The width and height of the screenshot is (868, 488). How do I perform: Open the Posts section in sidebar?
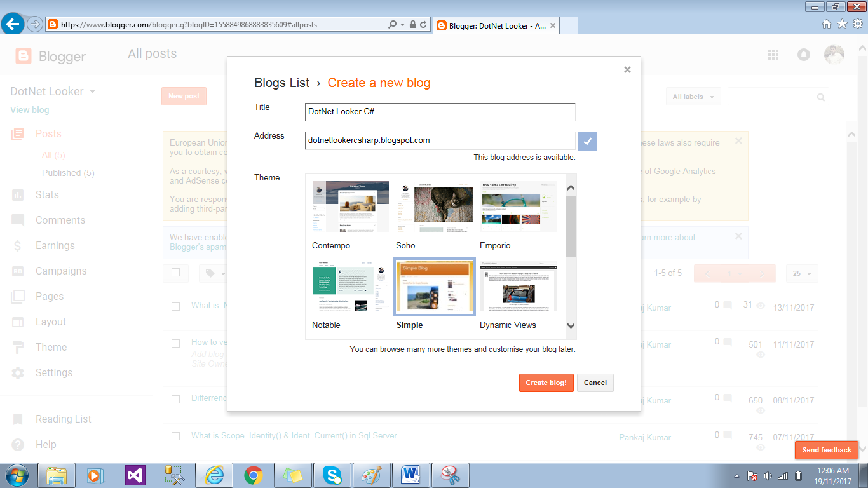[48, 133]
